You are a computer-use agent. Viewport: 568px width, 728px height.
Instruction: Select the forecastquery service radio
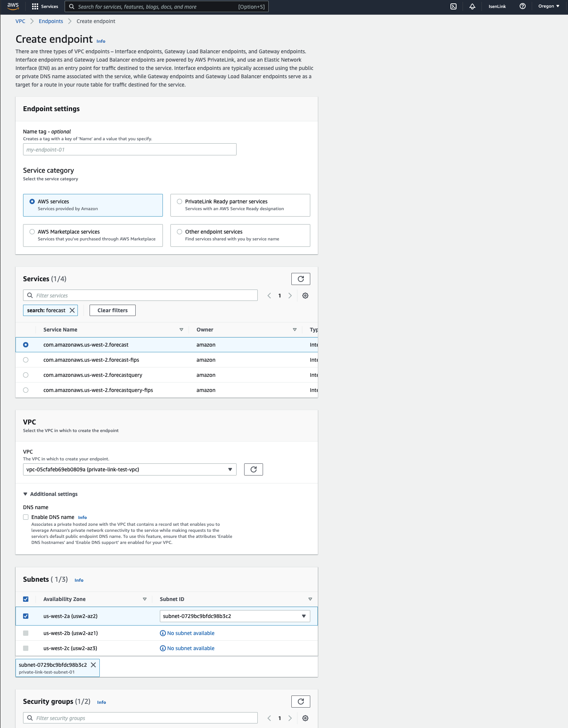(26, 375)
